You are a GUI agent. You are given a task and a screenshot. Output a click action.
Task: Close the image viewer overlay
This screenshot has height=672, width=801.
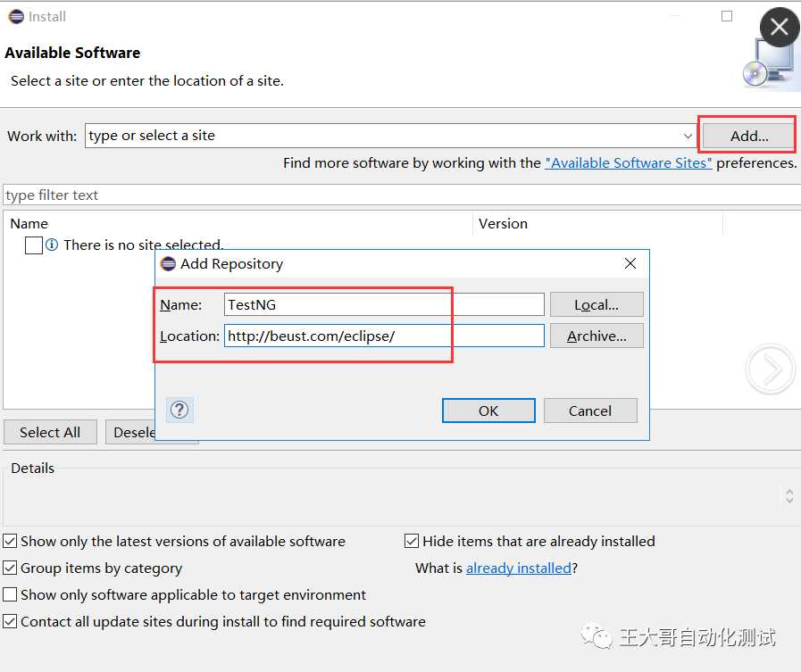coord(780,27)
